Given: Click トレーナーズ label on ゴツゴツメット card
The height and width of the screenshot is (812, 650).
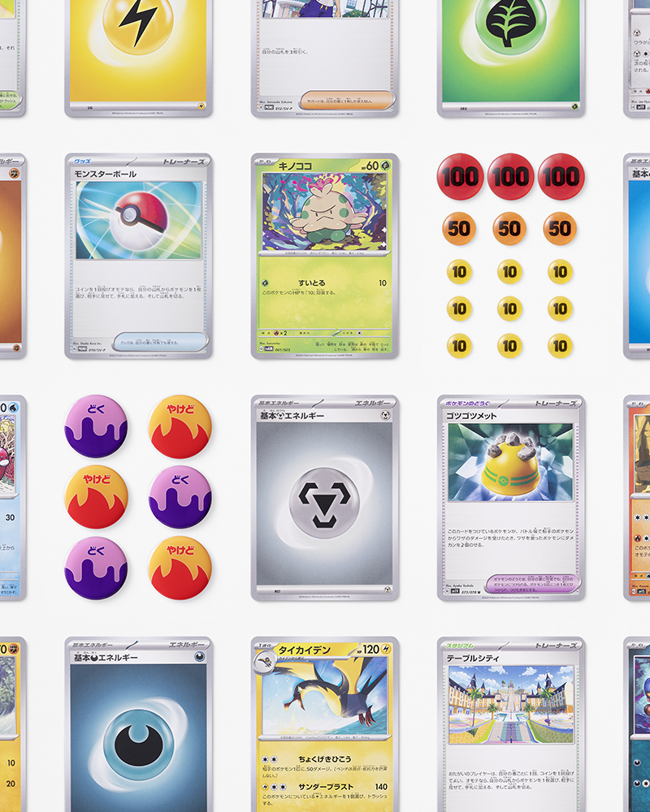Looking at the screenshot, I should 556,404.
